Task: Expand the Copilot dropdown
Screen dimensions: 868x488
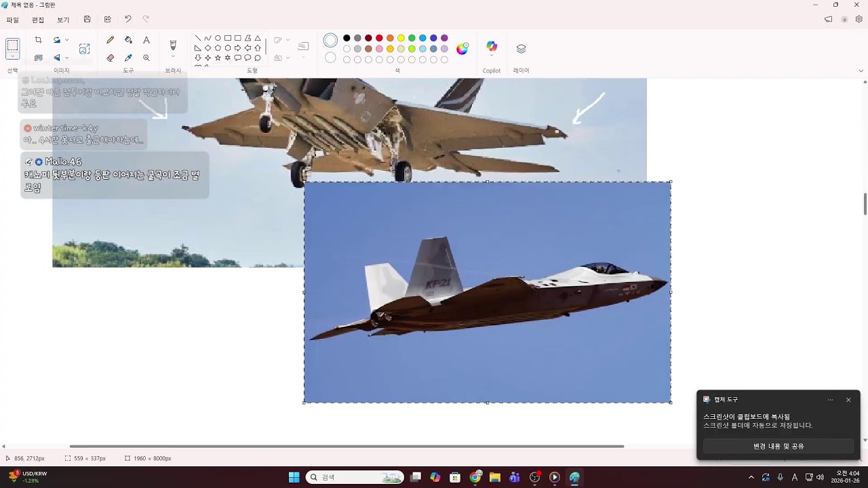Action: tap(492, 57)
